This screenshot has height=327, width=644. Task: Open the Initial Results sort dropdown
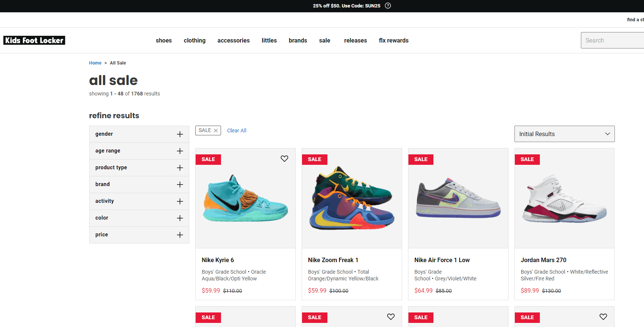(564, 134)
